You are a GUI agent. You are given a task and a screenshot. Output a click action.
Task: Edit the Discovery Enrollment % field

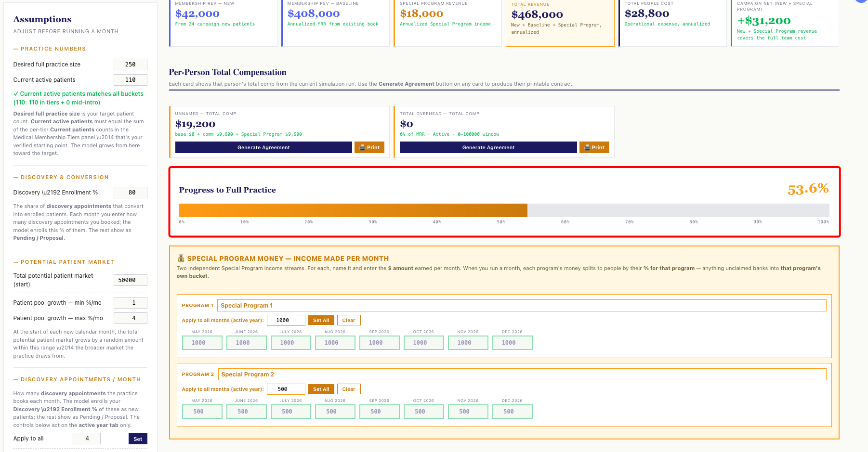(131, 193)
